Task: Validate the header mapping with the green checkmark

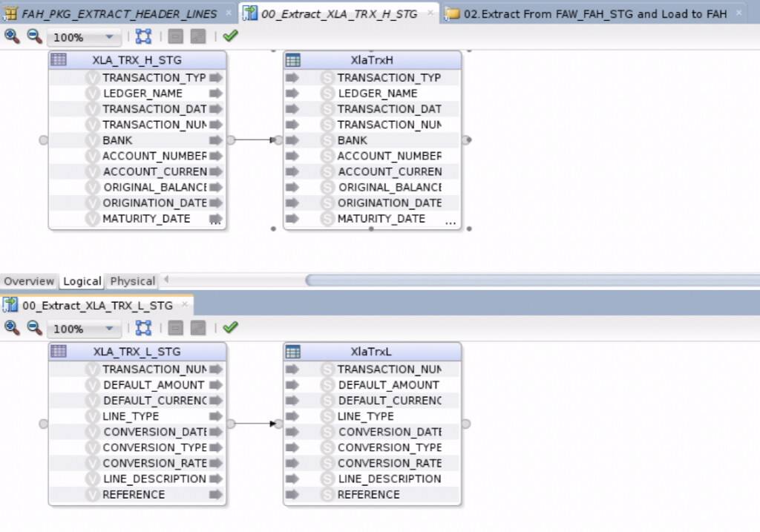Action: click(229, 35)
